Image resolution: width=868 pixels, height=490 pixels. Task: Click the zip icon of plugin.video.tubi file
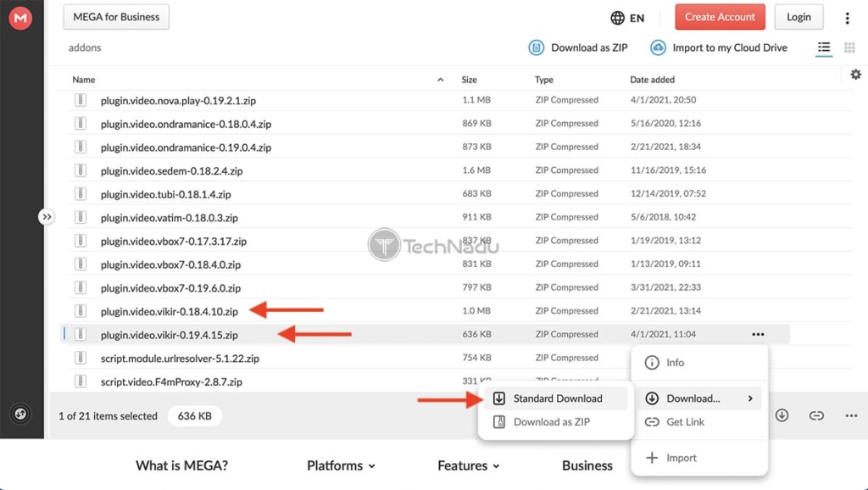[81, 194]
